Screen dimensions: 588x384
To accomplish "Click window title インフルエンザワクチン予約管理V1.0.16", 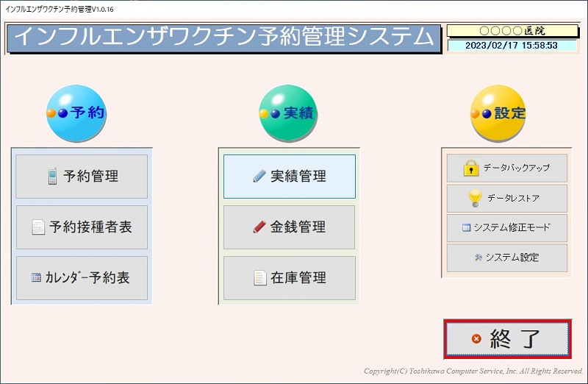I will pyautogui.click(x=60, y=10).
